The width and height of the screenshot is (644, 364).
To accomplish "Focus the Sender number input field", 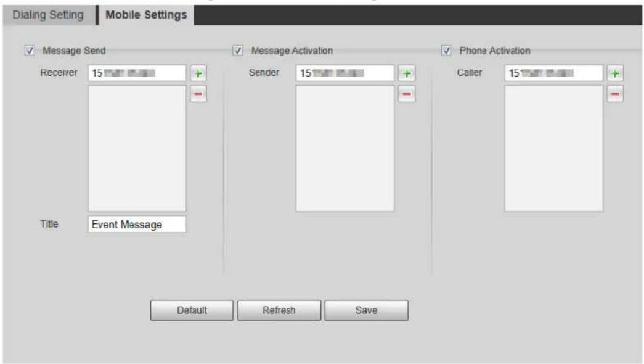I will 345,73.
